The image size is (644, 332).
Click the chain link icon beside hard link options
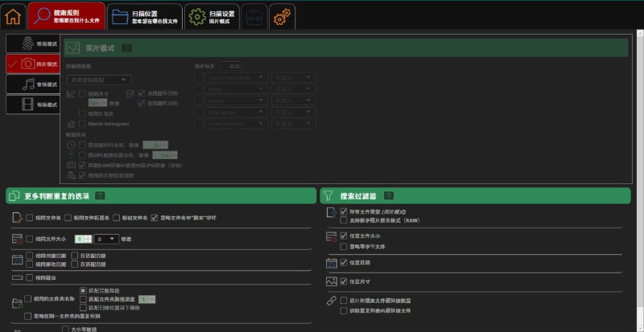[x=332, y=301]
